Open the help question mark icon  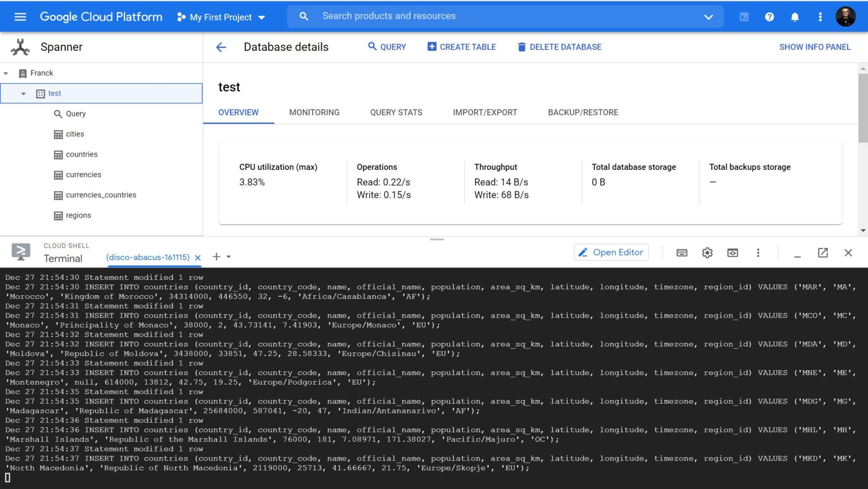769,17
